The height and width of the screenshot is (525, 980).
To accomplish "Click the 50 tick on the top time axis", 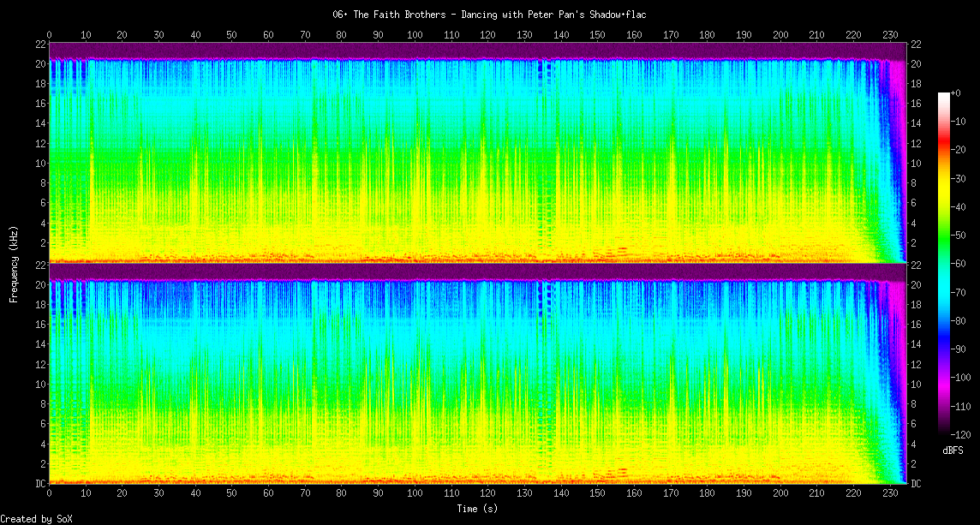I will (232, 34).
